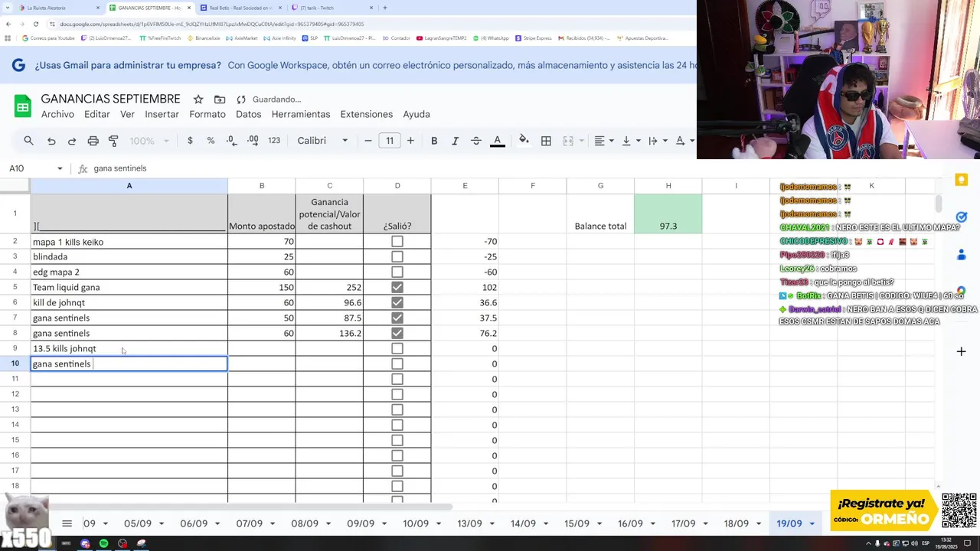Open the Archivo menu

pos(57,114)
